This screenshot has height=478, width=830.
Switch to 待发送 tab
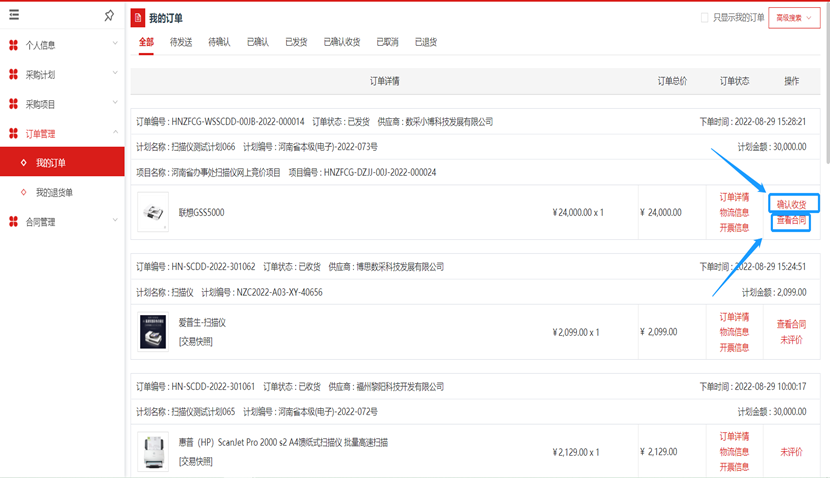(181, 42)
